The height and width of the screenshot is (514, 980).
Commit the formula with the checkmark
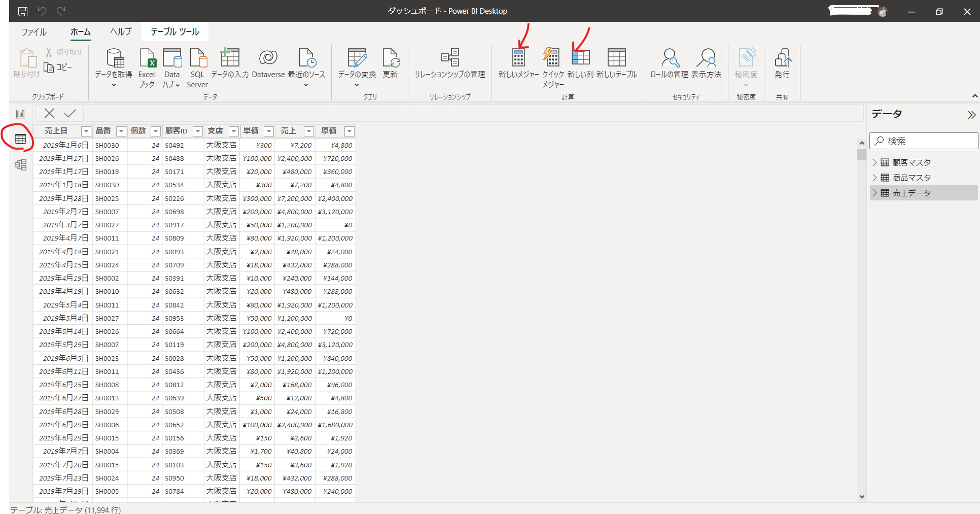71,113
